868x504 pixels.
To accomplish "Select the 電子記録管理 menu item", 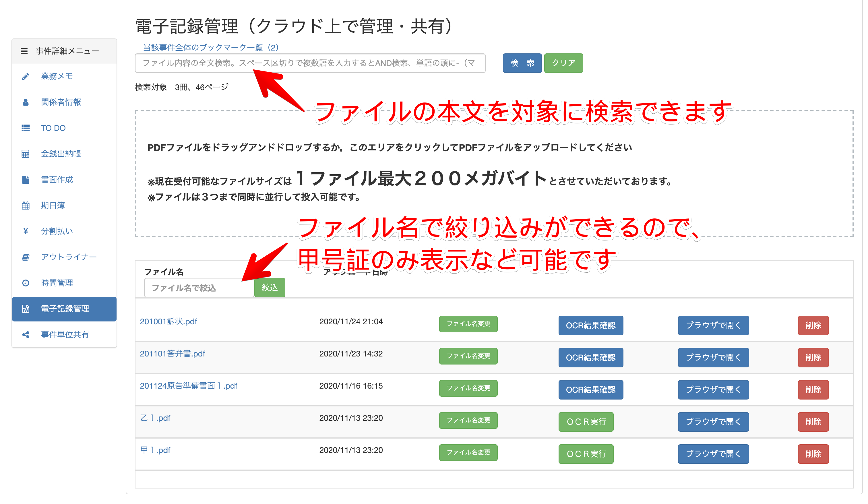I will 65,309.
